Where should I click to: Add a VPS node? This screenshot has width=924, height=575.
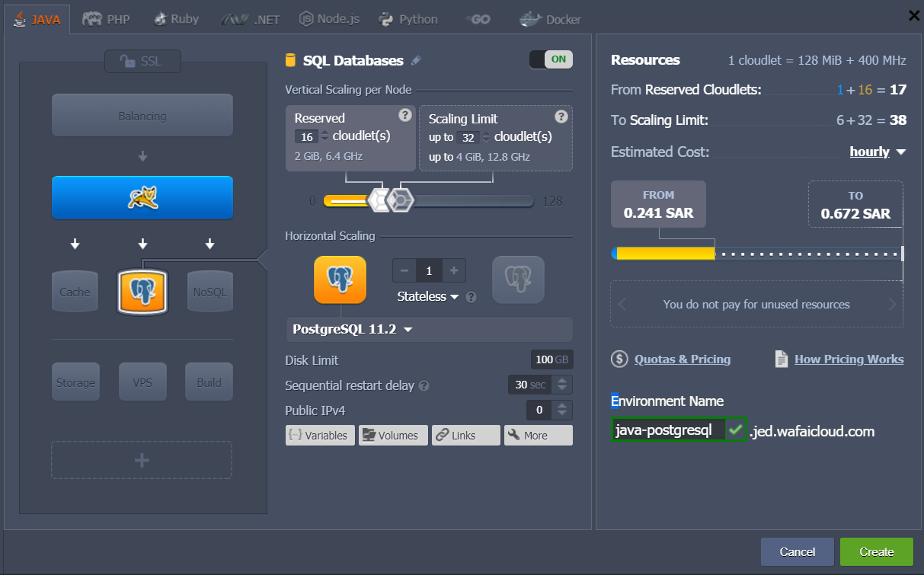[x=142, y=382]
